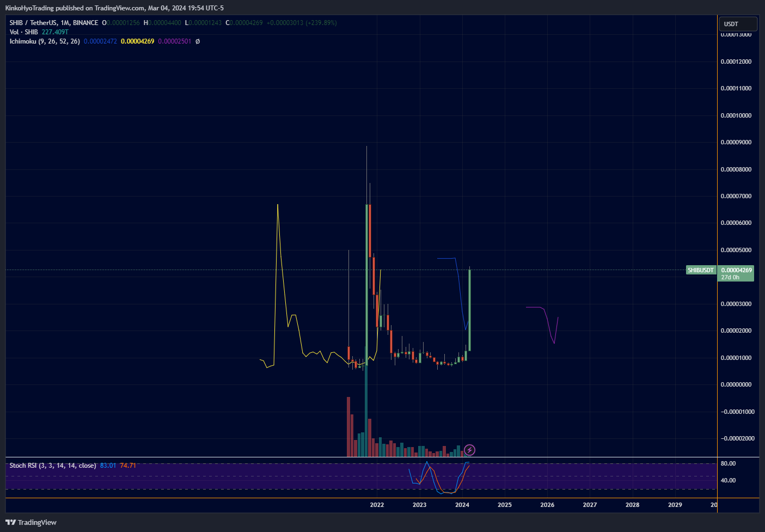Viewport: 765px width, 532px height.
Task: Click the 2025 label on time axis
Action: (x=505, y=505)
